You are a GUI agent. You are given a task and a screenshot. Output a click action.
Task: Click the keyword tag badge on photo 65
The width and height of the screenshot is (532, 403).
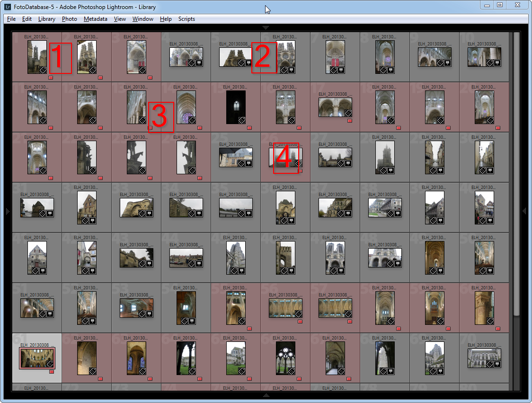click(x=242, y=371)
